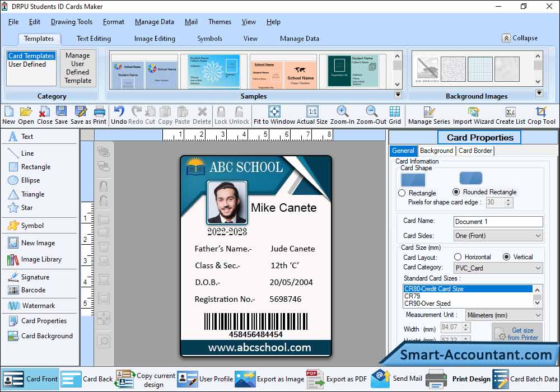The image size is (560, 392).
Task: Choose the Line drawing tool
Action: [21, 153]
